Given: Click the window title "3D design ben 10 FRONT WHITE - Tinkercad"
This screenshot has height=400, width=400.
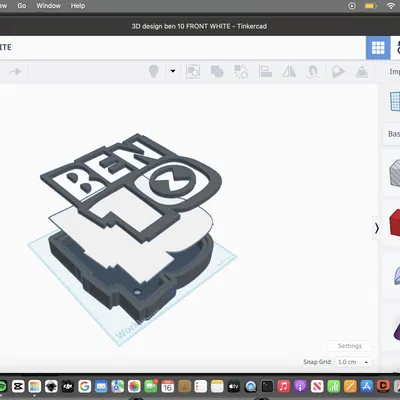Looking at the screenshot, I should (199, 26).
